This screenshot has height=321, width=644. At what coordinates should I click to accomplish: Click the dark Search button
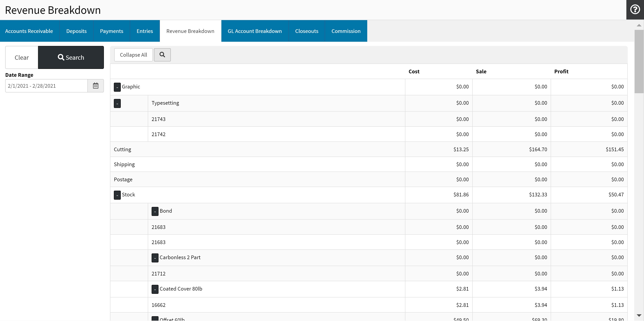point(71,57)
